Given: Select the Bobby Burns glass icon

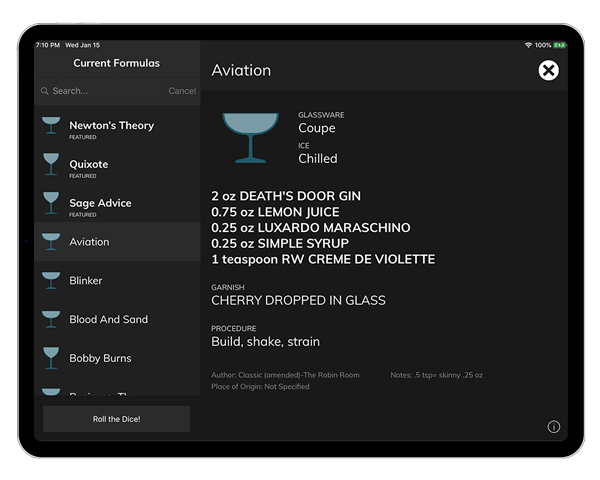Looking at the screenshot, I should click(51, 358).
